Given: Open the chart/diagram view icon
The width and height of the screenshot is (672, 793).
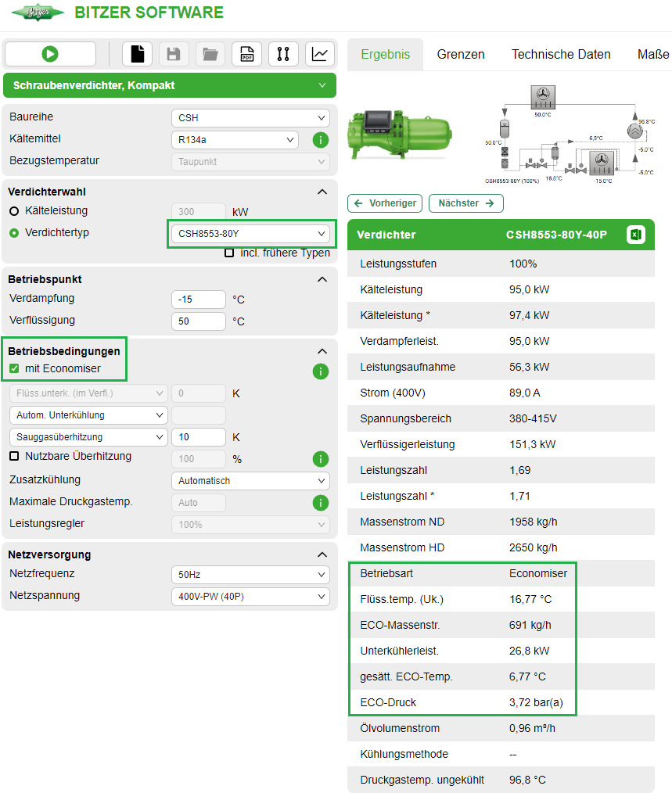Looking at the screenshot, I should [319, 54].
